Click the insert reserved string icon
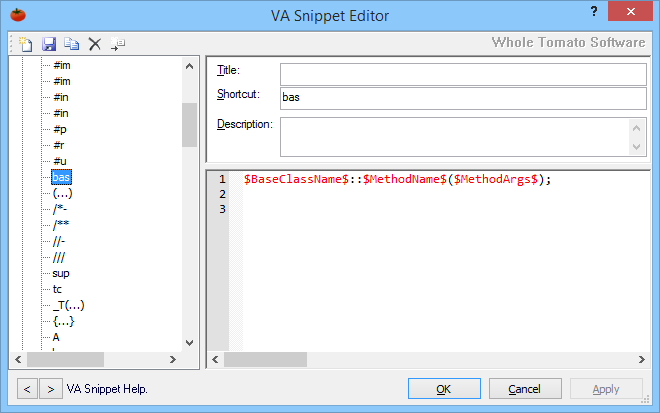The height and width of the screenshot is (413, 660). (x=118, y=44)
